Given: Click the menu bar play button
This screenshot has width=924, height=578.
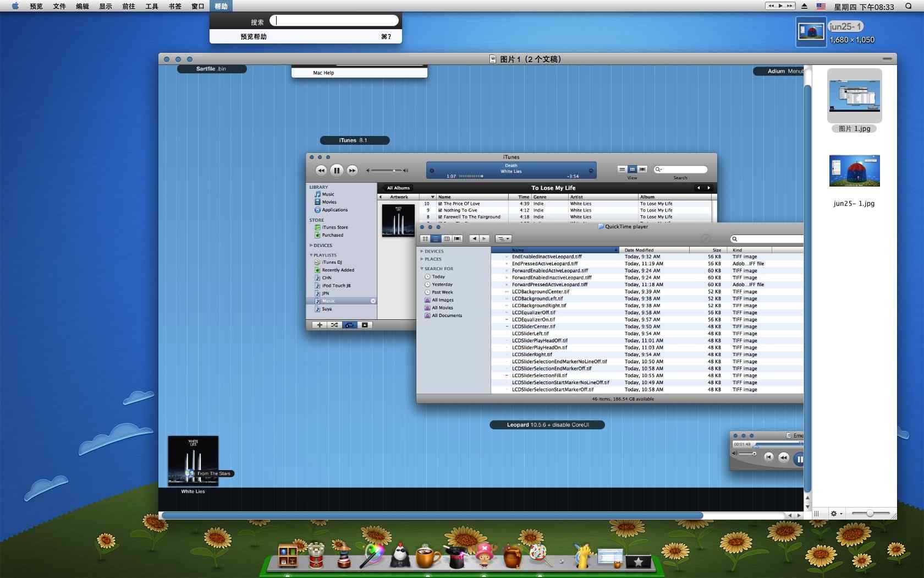Looking at the screenshot, I should [x=780, y=6].
